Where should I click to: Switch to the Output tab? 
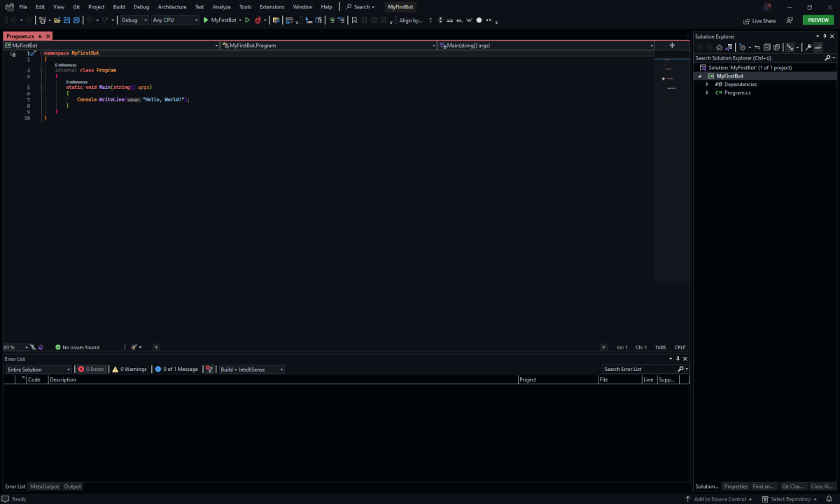point(72,486)
